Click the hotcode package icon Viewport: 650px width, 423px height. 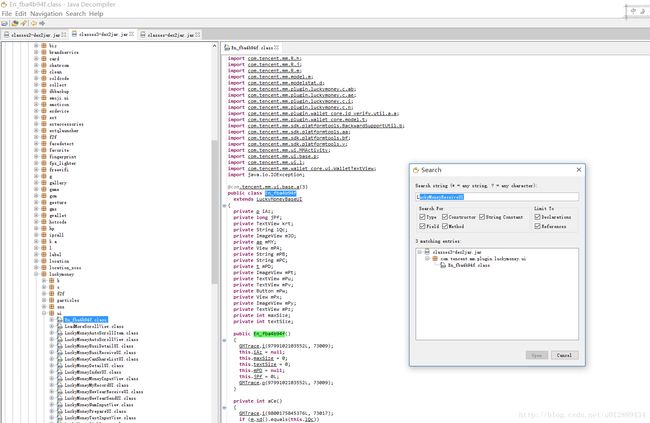tap(44, 222)
